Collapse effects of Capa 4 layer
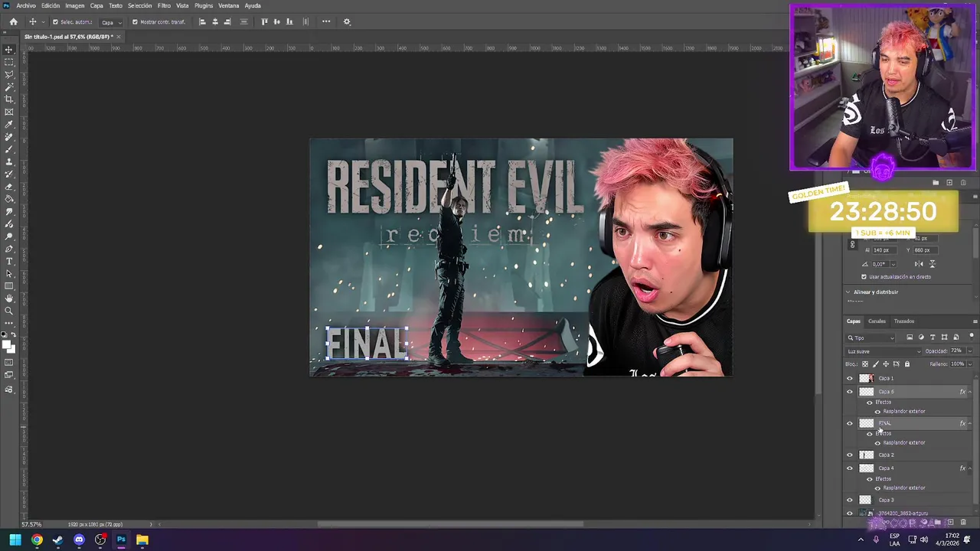 [969, 468]
